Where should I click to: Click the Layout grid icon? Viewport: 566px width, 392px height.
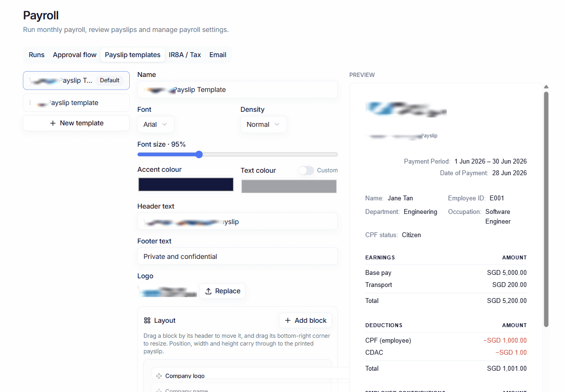[x=147, y=320]
